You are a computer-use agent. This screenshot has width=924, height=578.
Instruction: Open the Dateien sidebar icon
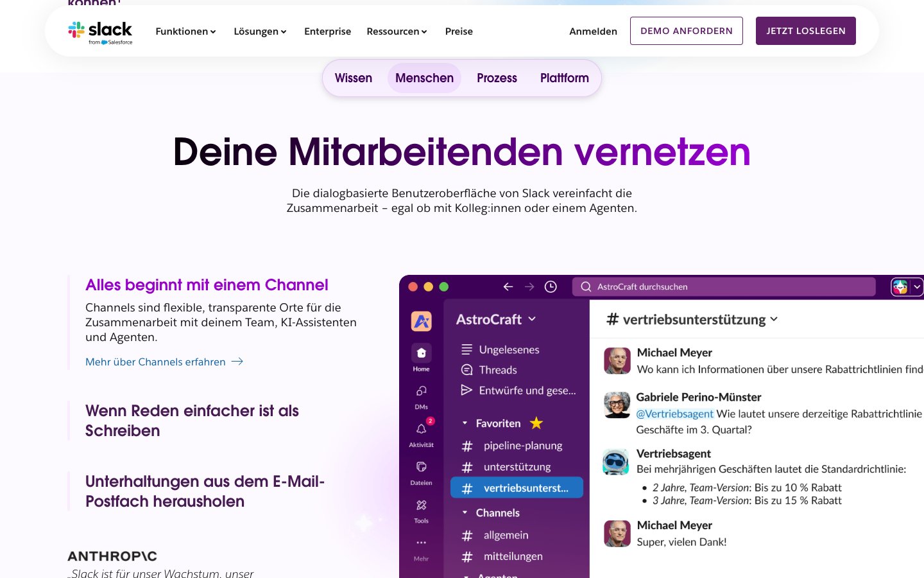421,467
